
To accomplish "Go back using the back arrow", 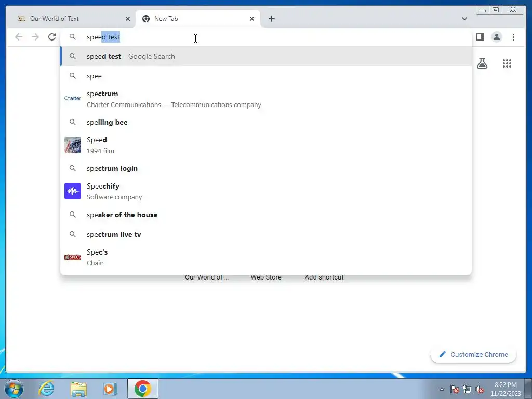I will (x=19, y=37).
